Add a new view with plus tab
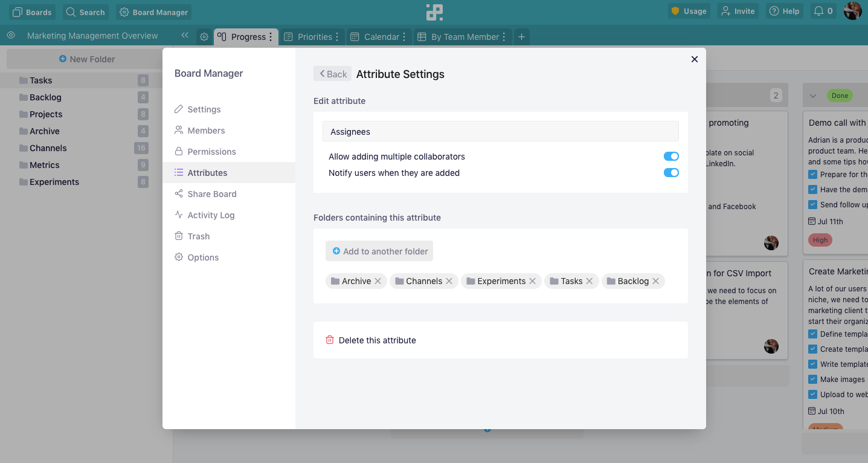The width and height of the screenshot is (868, 463). pos(521,37)
